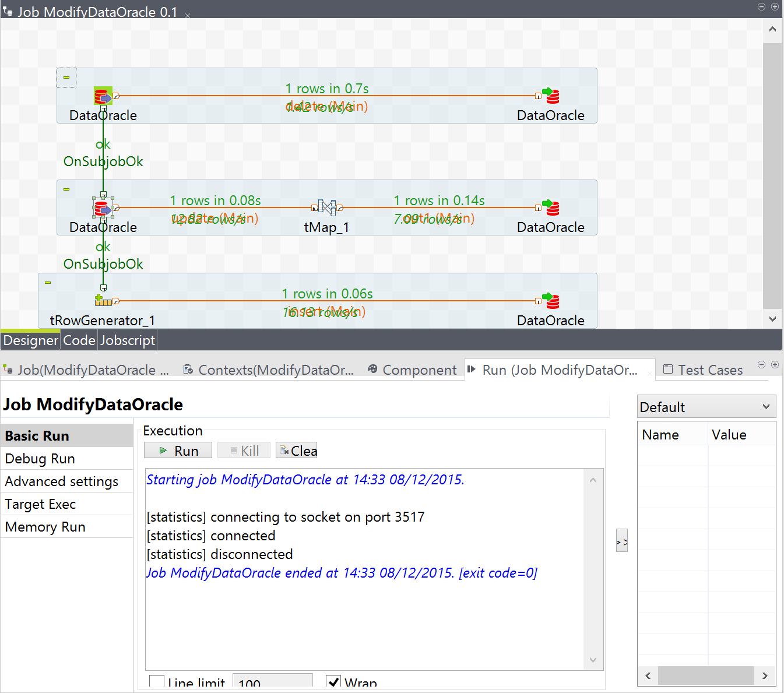Click the double-arrow icon beside context table
784x693 pixels.
[x=621, y=540]
